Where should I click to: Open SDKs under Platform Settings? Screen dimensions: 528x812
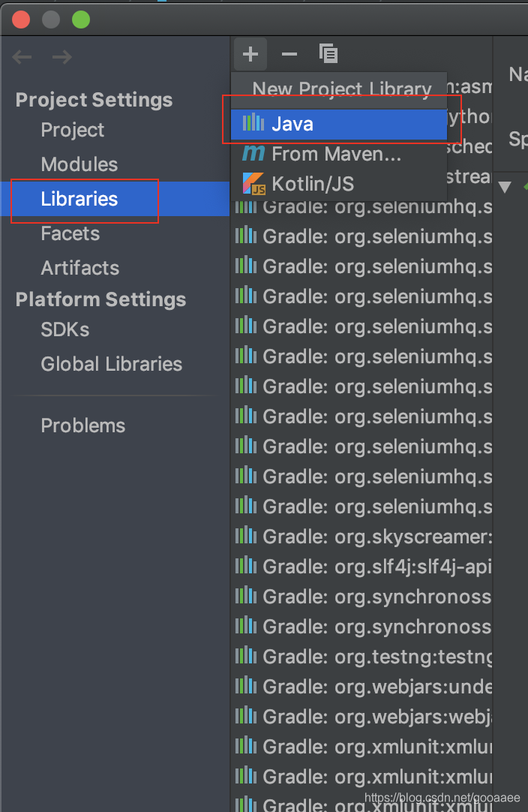click(65, 329)
